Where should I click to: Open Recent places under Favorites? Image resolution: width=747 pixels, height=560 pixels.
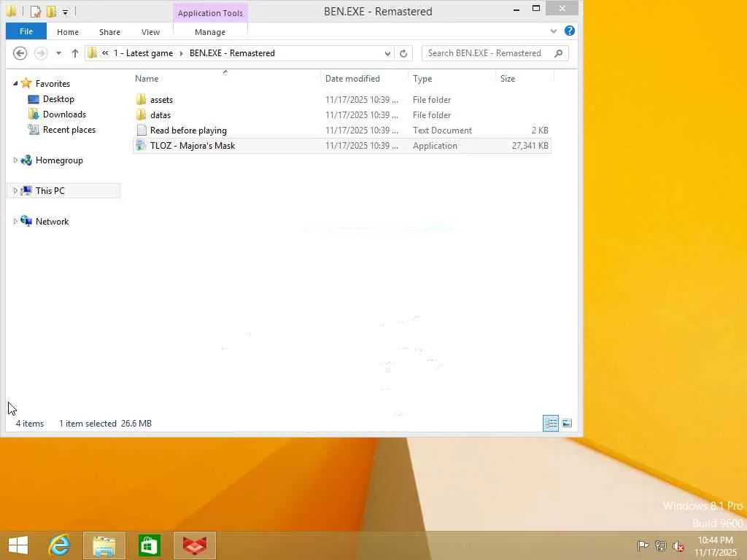tap(69, 130)
